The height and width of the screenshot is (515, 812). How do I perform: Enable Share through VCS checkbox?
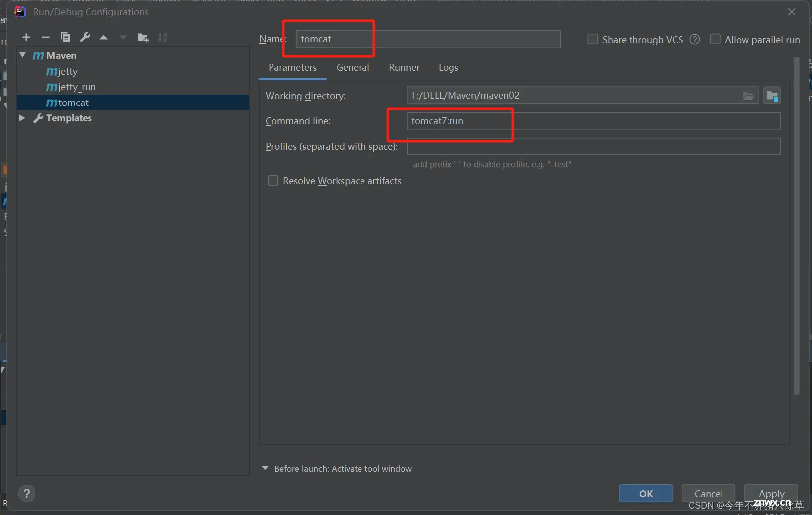click(593, 39)
